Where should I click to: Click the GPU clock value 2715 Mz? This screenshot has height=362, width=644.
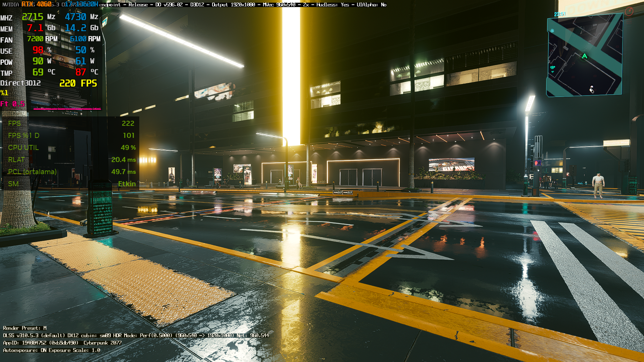pos(38,17)
